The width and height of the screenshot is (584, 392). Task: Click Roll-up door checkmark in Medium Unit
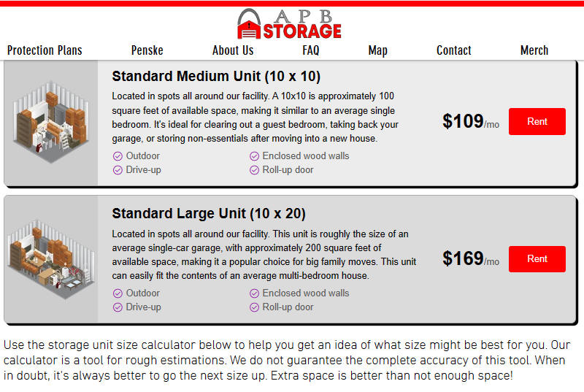254,170
